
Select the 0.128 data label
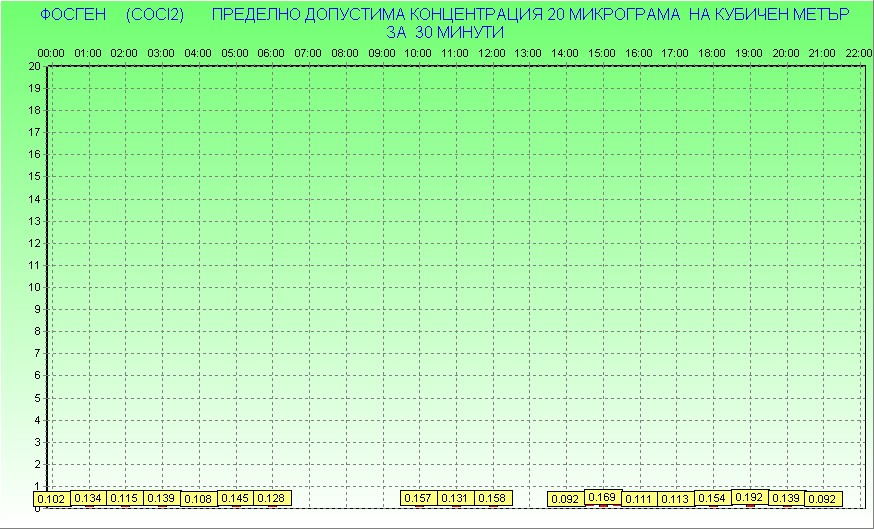272,498
